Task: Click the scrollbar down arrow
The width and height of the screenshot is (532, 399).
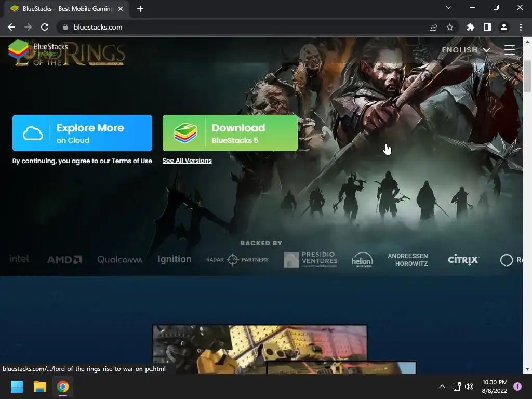Action: coord(527,369)
